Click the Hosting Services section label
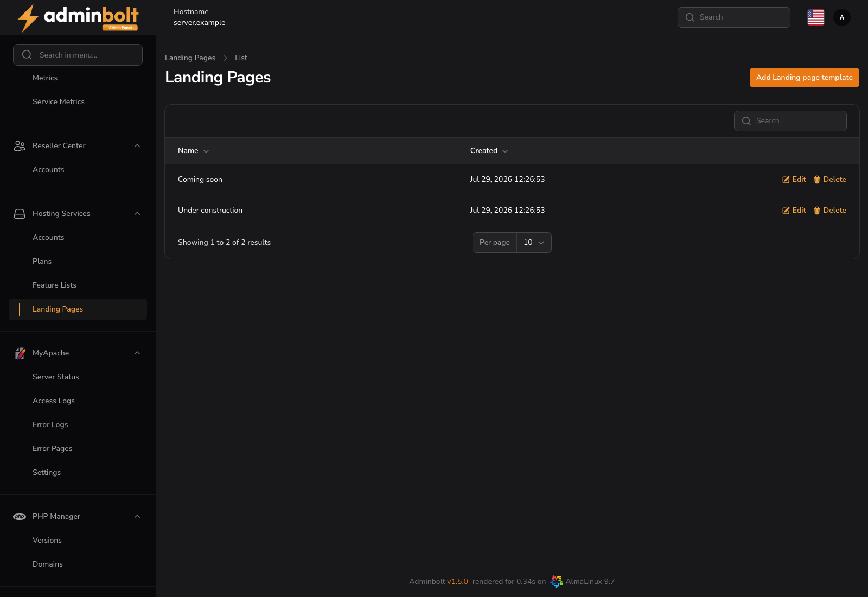Image resolution: width=868 pixels, height=597 pixels. pos(61,213)
